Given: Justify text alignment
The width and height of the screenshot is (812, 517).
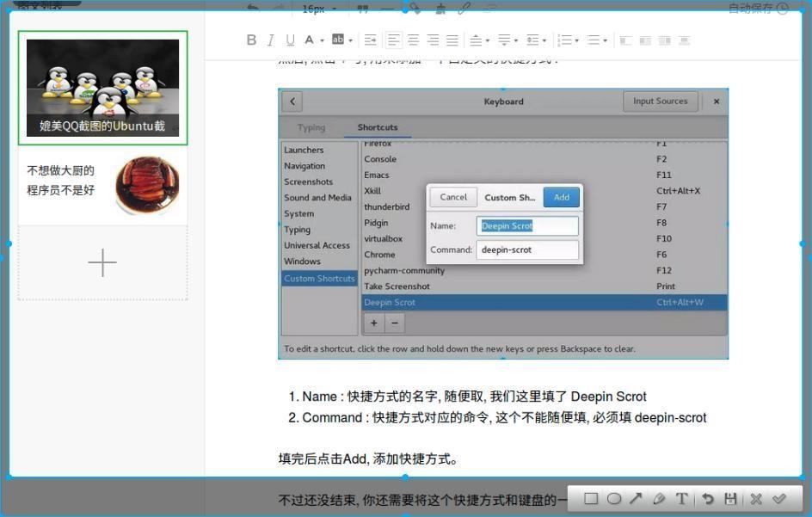Looking at the screenshot, I should pyautogui.click(x=452, y=40).
